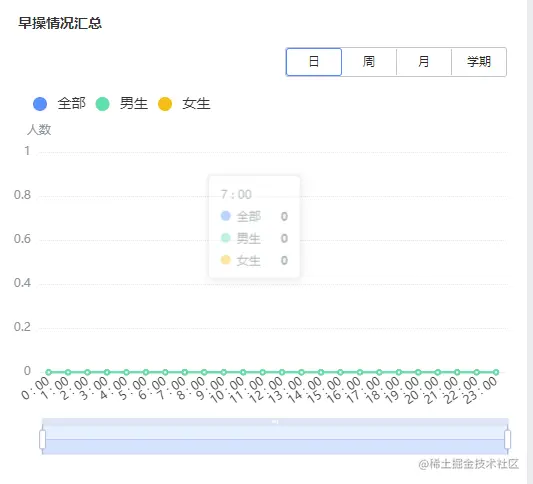The height and width of the screenshot is (484, 533).
Task: Switch to the 周 time range tab
Action: pyautogui.click(x=369, y=62)
